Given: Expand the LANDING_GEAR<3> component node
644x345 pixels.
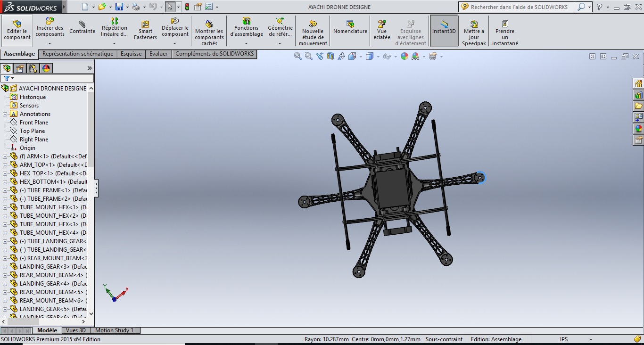Looking at the screenshot, I should point(5,267).
